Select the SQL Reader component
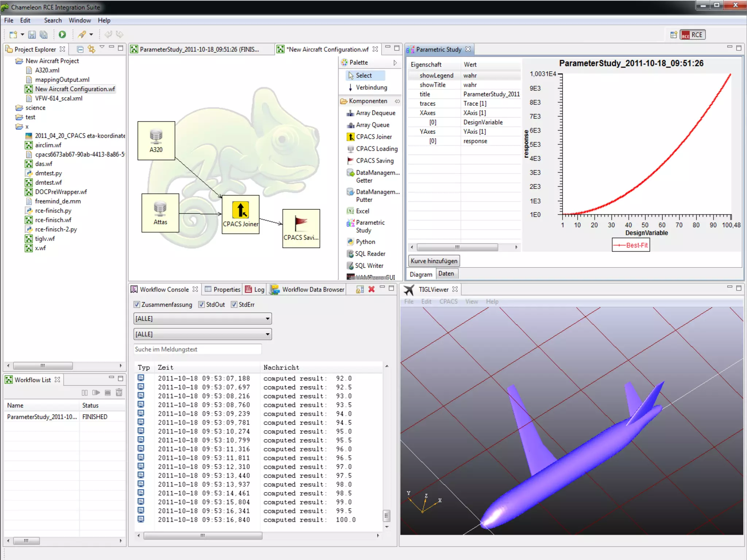The width and height of the screenshot is (747, 560). click(x=366, y=254)
